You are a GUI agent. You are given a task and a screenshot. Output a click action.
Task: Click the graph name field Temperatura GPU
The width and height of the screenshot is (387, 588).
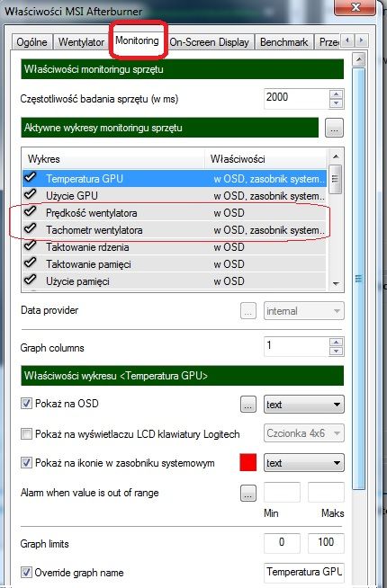303,572
